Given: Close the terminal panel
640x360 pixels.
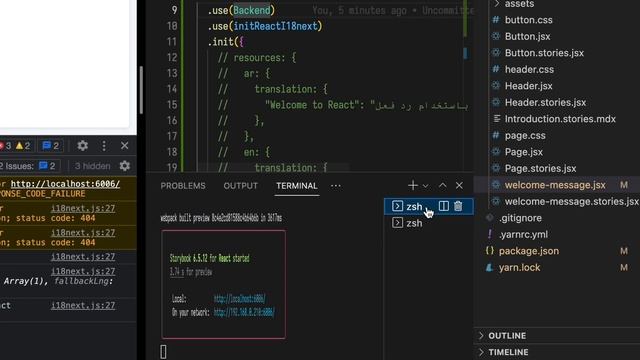Looking at the screenshot, I should [459, 185].
